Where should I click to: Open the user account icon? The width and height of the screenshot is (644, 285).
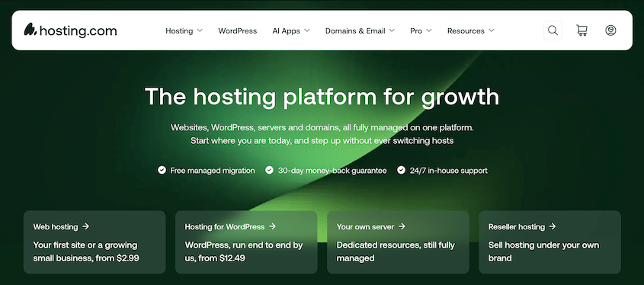pos(610,30)
